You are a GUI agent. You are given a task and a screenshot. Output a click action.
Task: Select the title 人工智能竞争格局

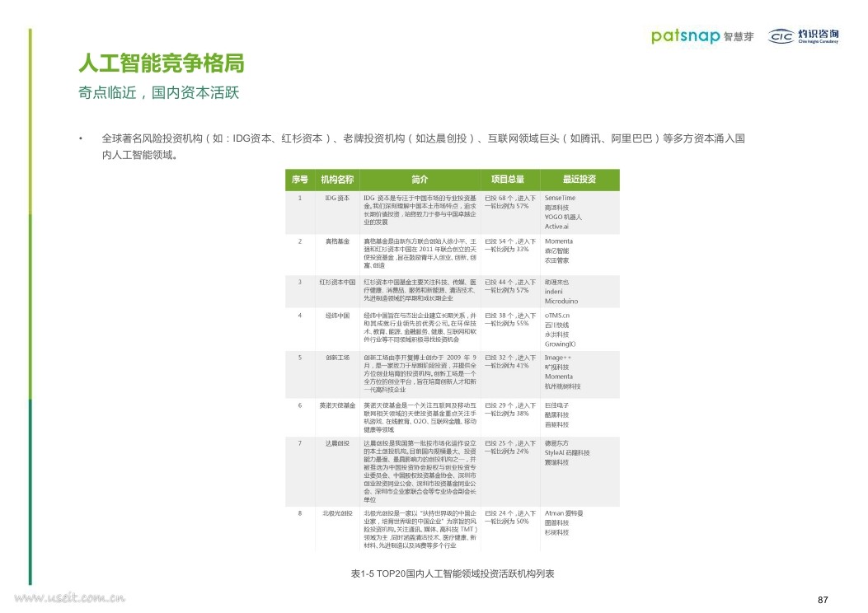(x=161, y=63)
